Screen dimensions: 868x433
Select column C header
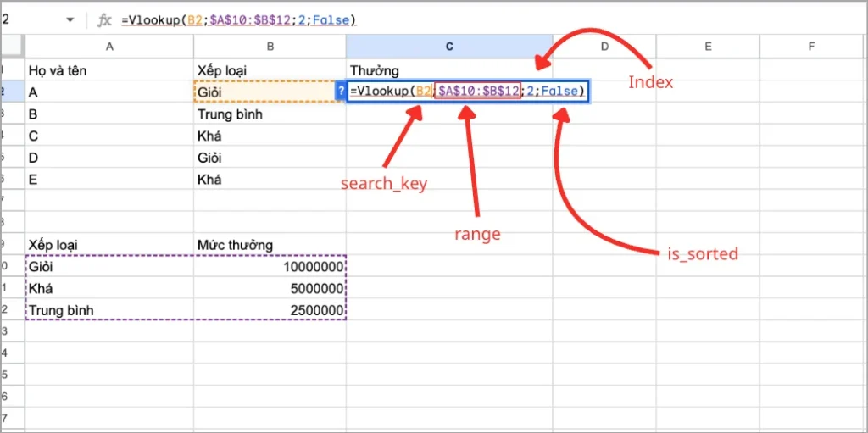(x=449, y=47)
